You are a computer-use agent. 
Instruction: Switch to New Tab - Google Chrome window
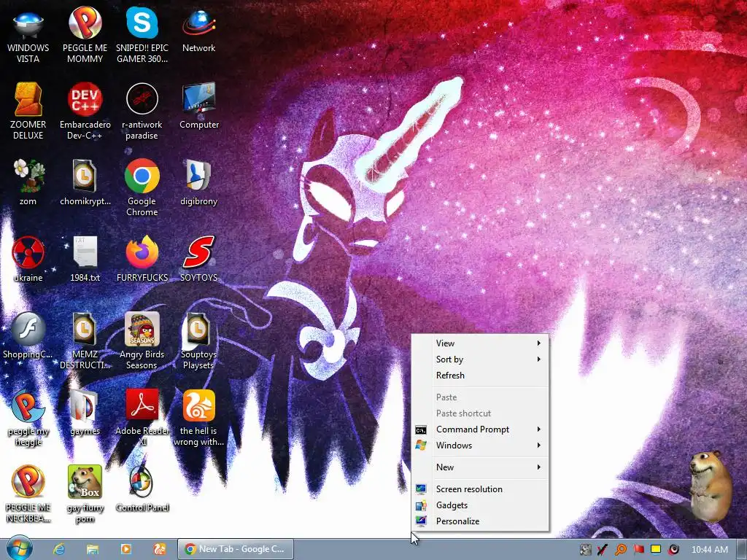[236, 549]
